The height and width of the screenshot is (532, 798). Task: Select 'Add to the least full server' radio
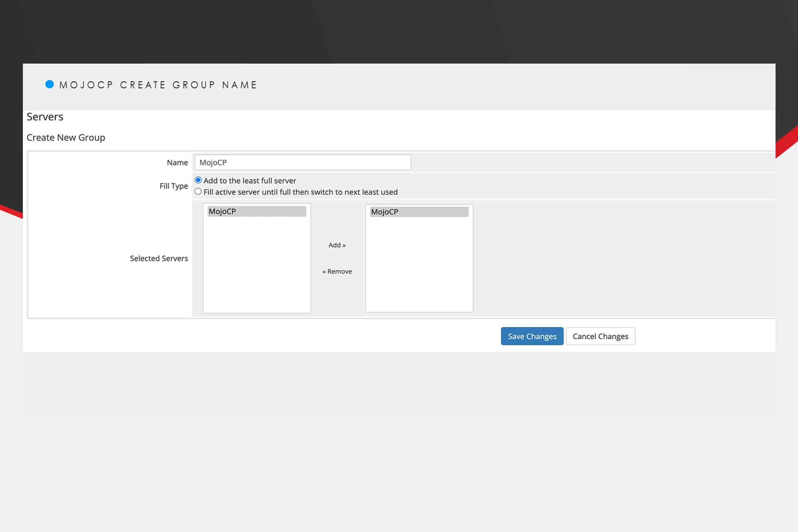click(x=198, y=180)
